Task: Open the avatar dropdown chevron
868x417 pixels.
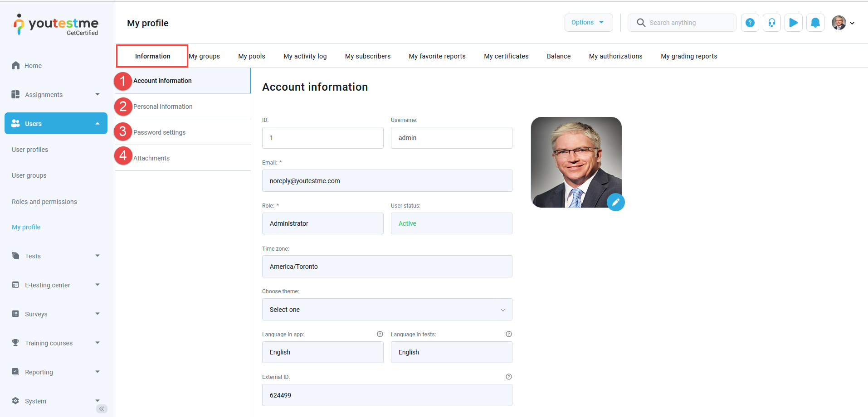Action: 852,23
